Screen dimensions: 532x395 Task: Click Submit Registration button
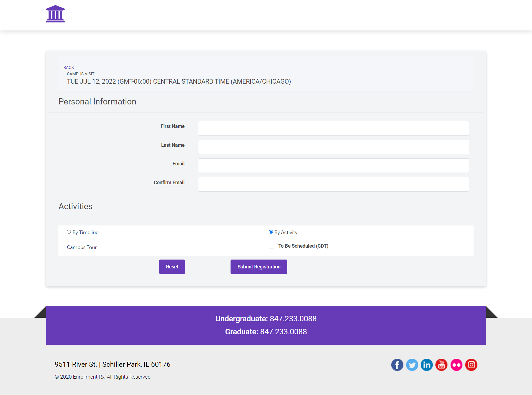click(x=259, y=267)
